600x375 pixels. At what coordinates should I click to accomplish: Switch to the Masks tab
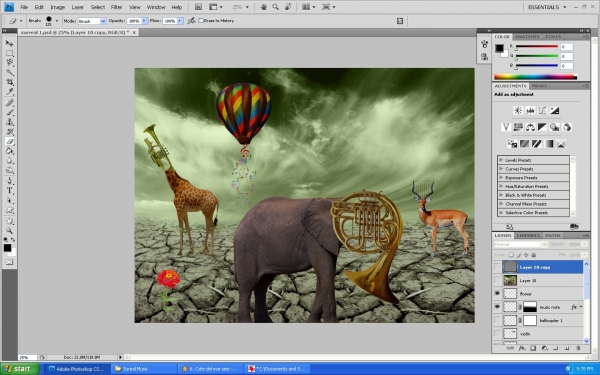tap(539, 86)
